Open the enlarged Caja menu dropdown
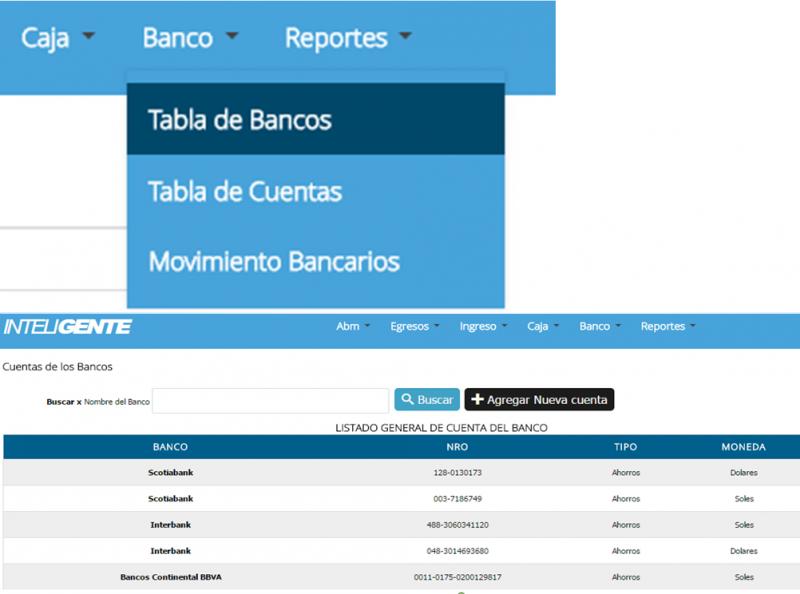 (x=58, y=38)
